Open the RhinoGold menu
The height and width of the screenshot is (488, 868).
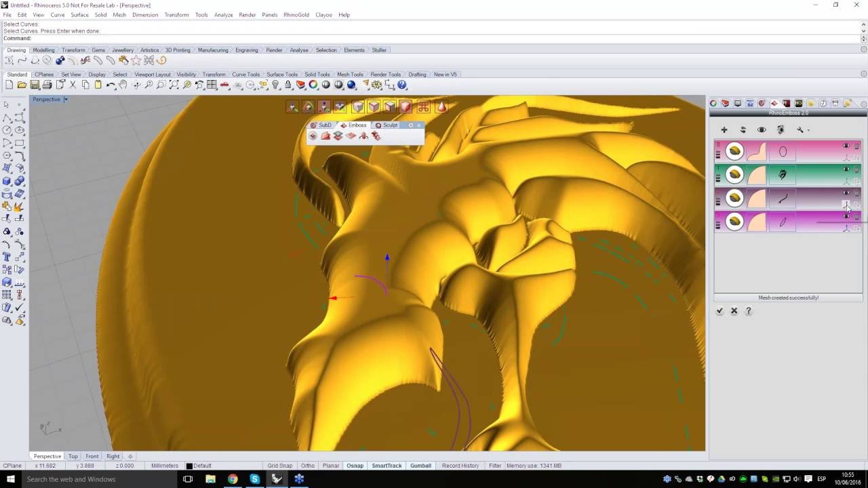click(296, 15)
